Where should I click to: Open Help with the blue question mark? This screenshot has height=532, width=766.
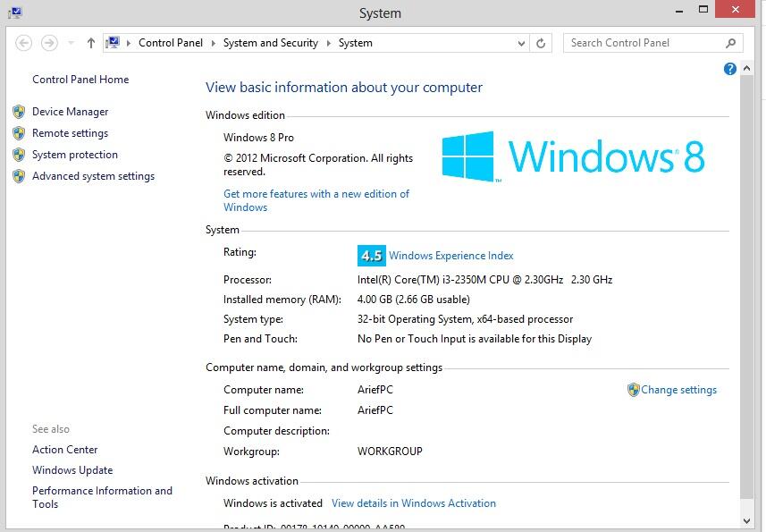pos(730,69)
